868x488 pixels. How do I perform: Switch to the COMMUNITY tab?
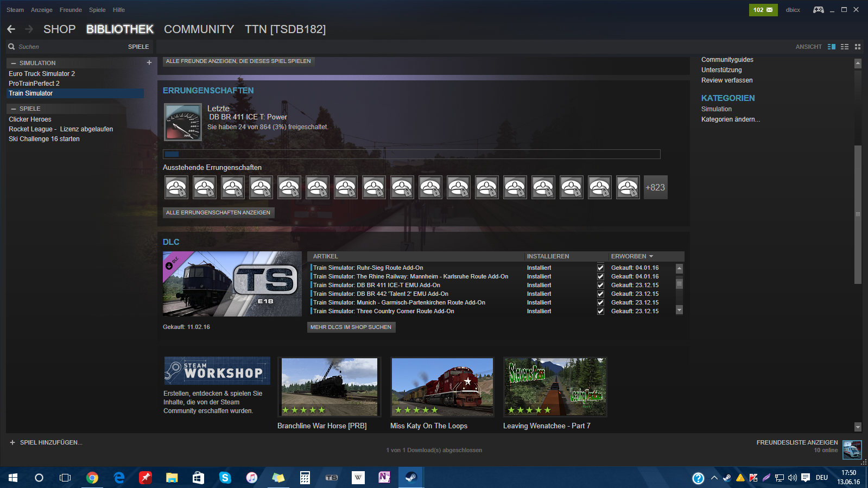[x=199, y=29]
